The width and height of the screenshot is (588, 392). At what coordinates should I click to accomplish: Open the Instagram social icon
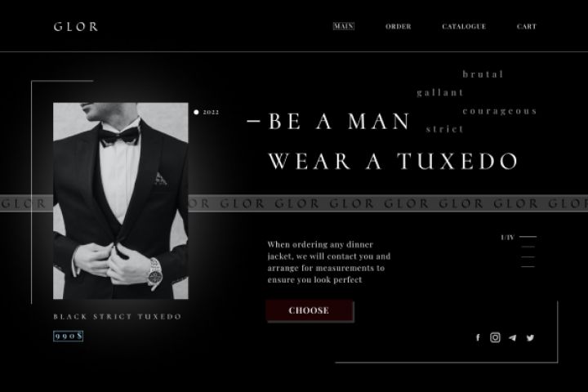[x=495, y=337]
